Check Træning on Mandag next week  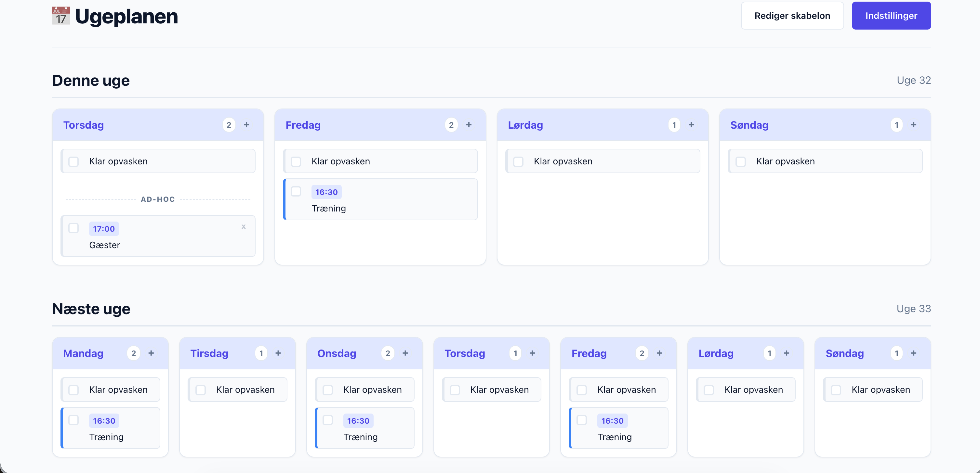(73, 420)
